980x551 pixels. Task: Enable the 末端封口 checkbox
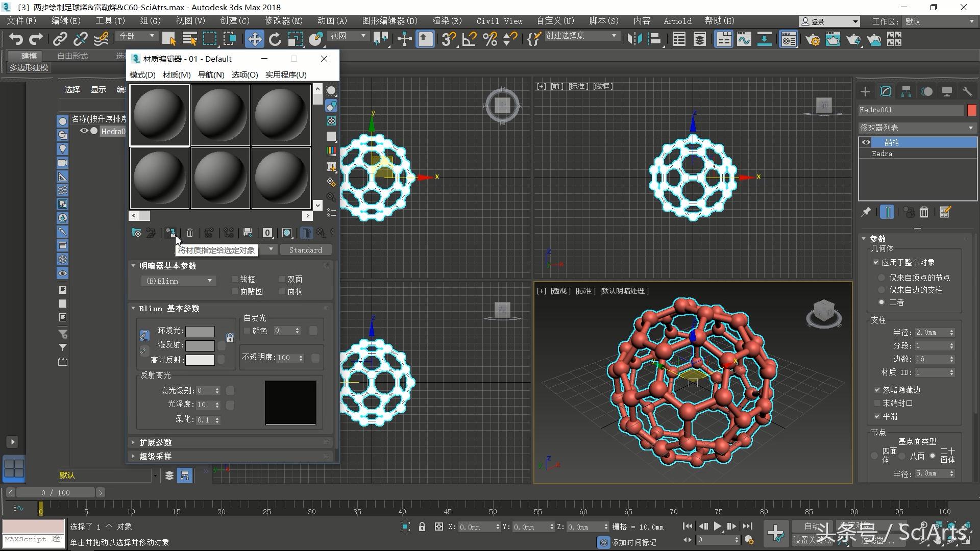(x=878, y=403)
